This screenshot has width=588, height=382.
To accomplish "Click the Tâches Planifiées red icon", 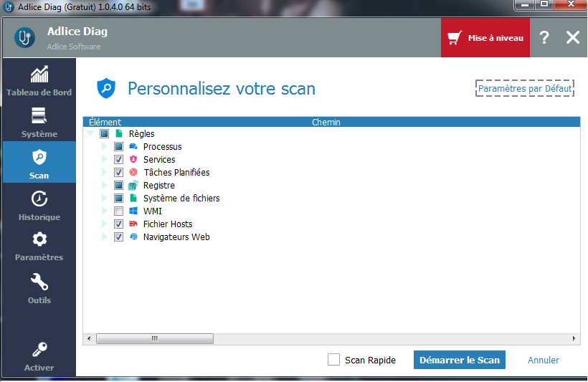I will 133,173.
